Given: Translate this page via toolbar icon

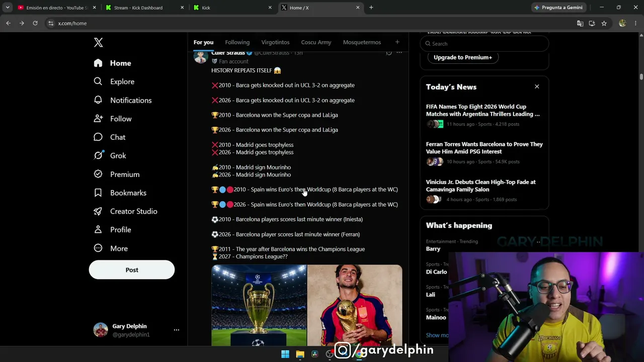Looking at the screenshot, I should pos(580,23).
